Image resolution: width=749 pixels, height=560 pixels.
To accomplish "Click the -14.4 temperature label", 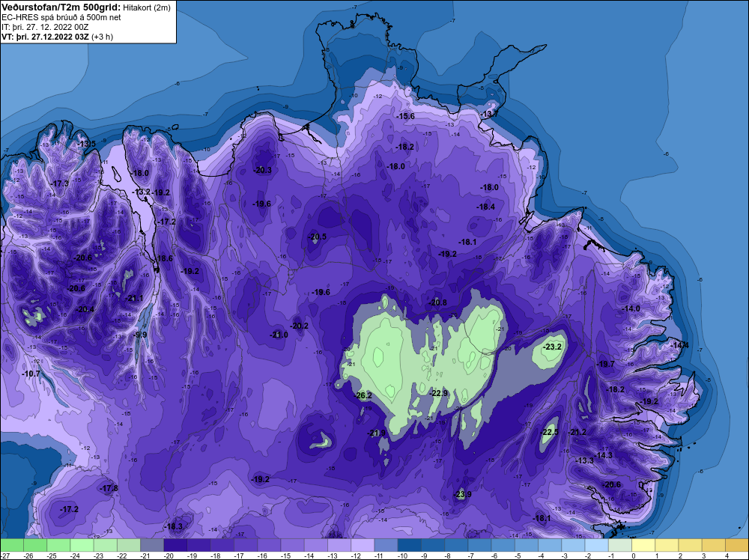I will [x=680, y=344].
